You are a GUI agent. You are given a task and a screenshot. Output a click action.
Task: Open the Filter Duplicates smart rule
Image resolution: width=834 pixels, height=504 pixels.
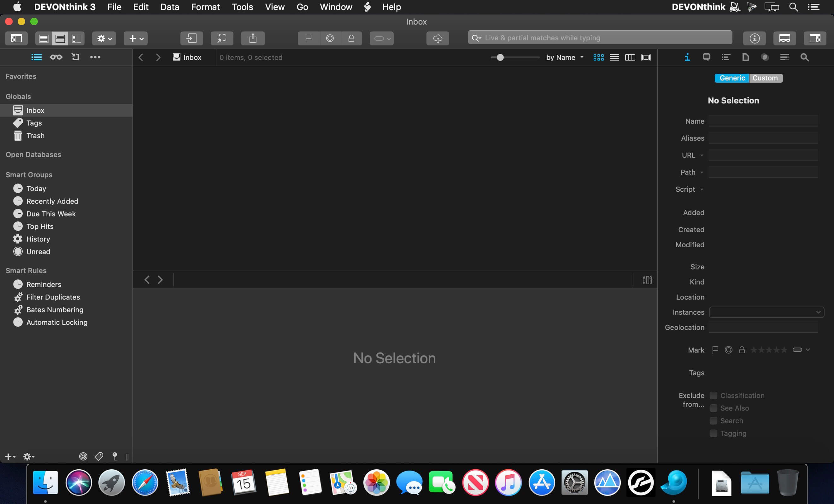[53, 297]
